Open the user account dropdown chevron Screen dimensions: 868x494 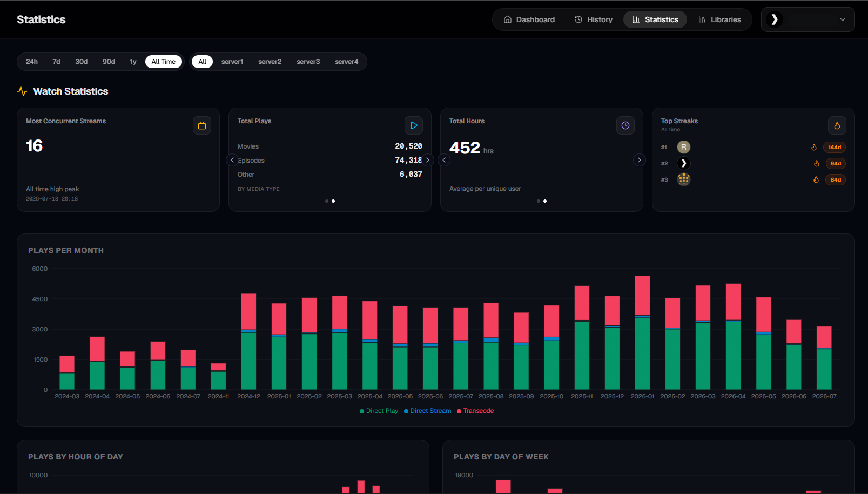843,19
